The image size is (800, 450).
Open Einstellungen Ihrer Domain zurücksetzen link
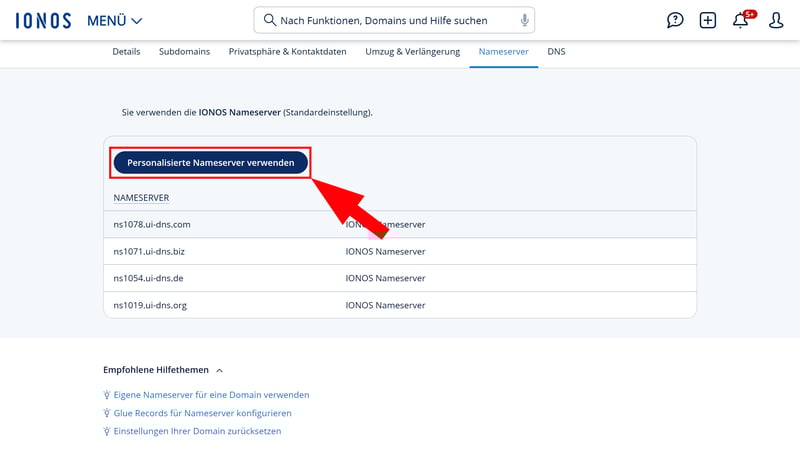[x=197, y=431]
